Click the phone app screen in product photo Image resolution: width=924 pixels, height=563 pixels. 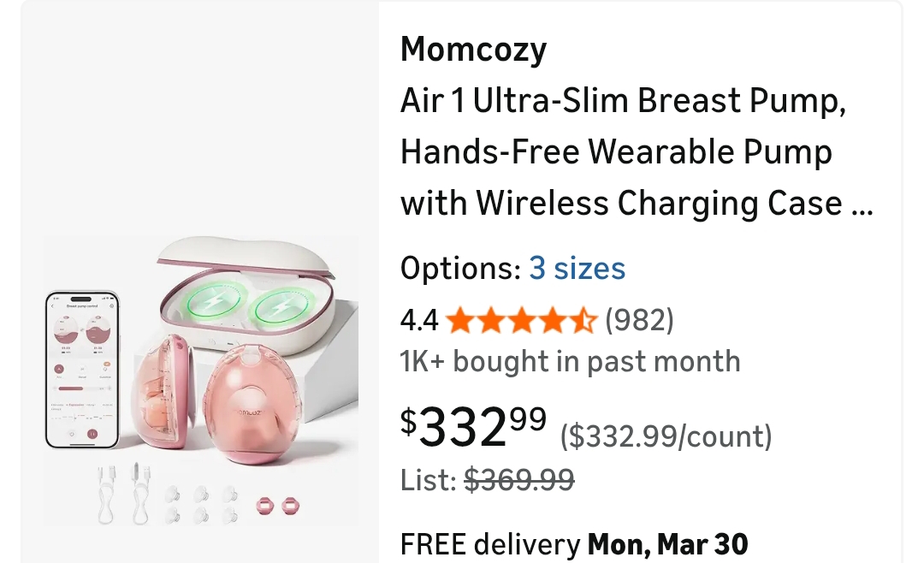click(81, 369)
